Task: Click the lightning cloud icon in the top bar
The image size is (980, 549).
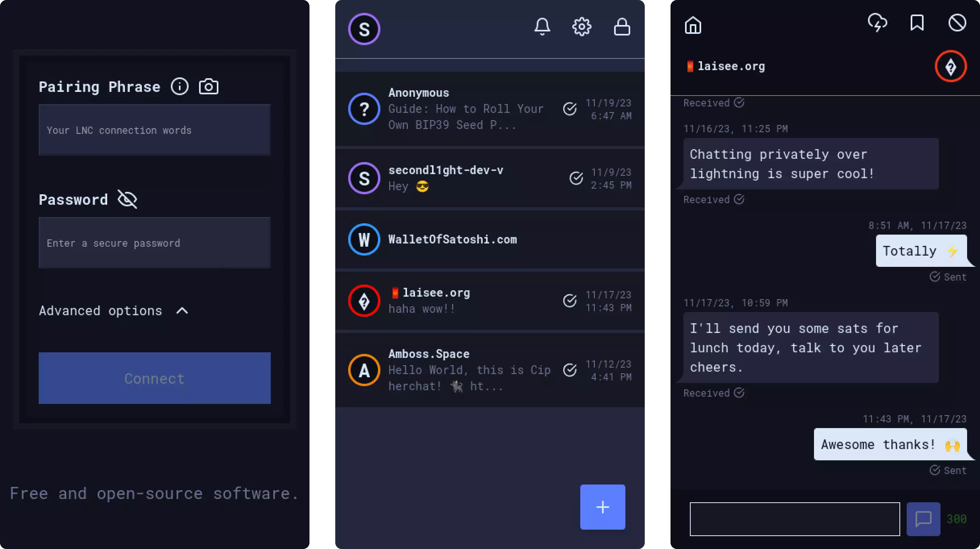Action: 878,23
